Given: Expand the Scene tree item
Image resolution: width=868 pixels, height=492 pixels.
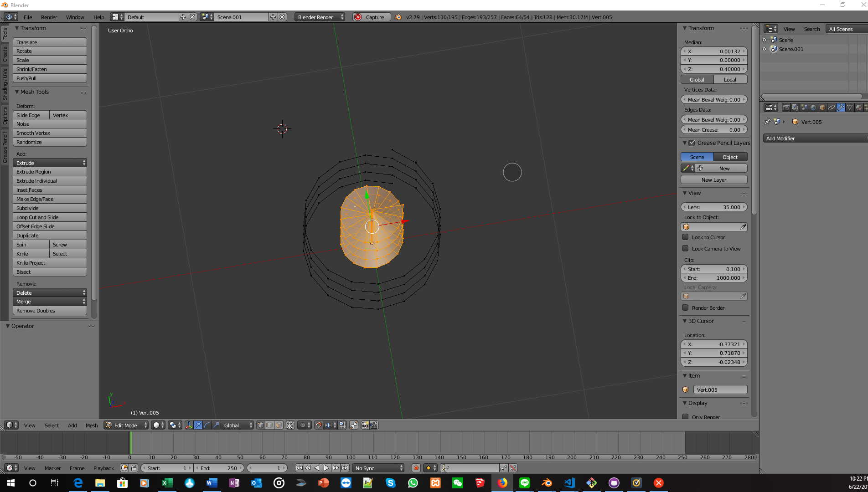Looking at the screenshot, I should pyautogui.click(x=765, y=40).
